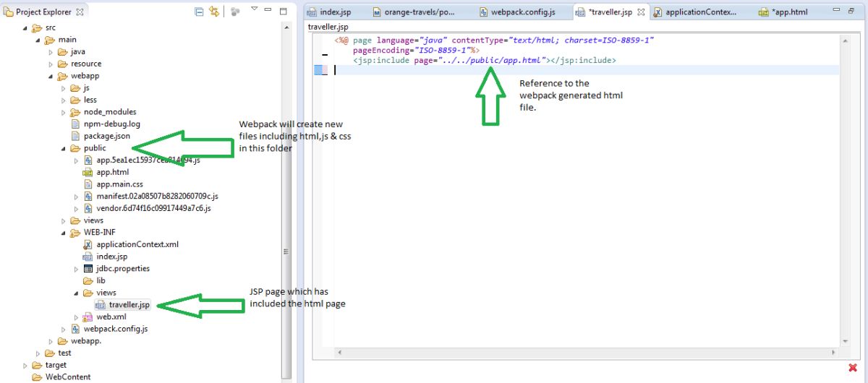Click the Project Explorer scrollbar up arrow
Screen dimensions: 868x383
coord(287,26)
